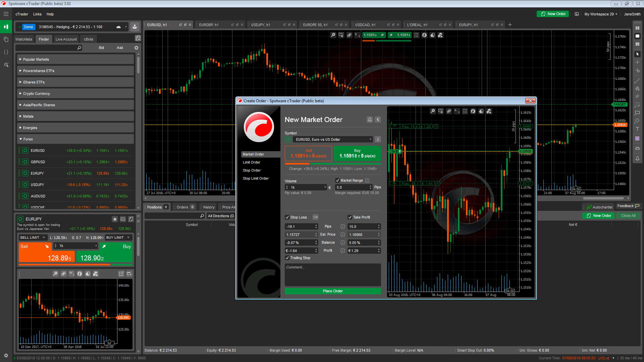Click the Finder search input field

49,48
